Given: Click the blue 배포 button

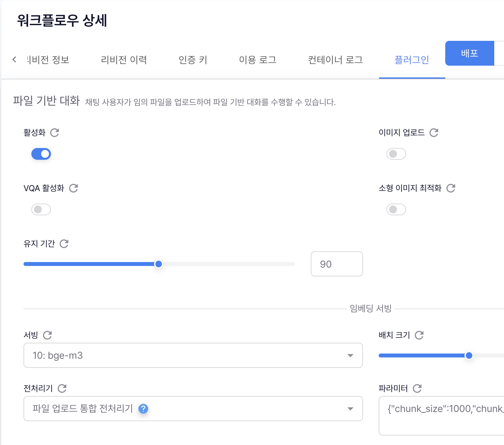Looking at the screenshot, I should click(469, 53).
